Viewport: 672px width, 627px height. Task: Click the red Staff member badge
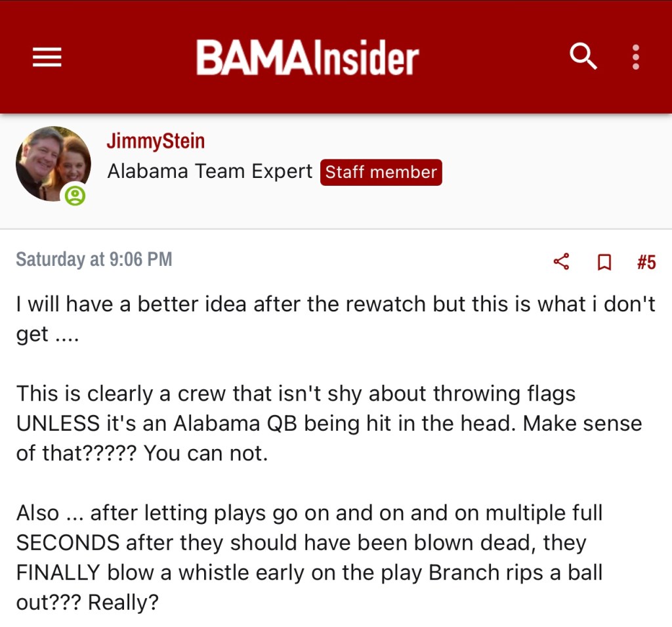[x=381, y=172]
